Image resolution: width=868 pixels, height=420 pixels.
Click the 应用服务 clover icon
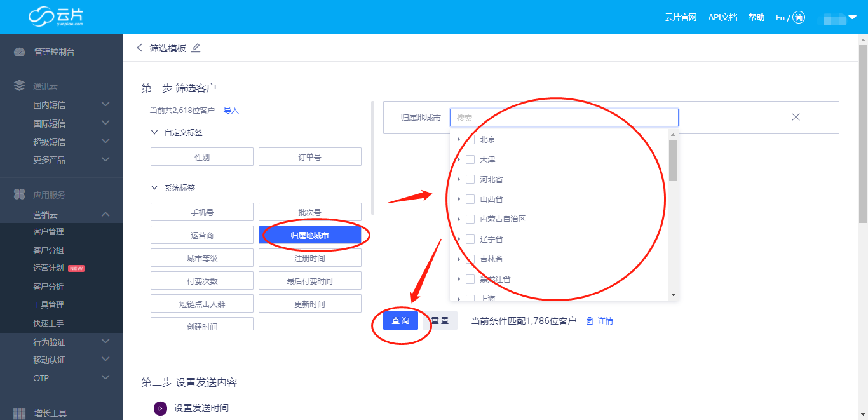pos(20,194)
